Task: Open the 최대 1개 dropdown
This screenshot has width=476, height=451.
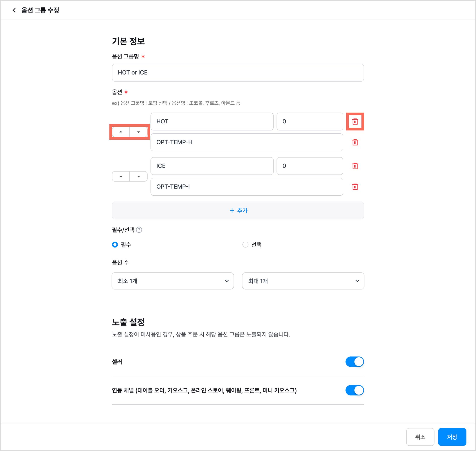Action: coord(303,281)
